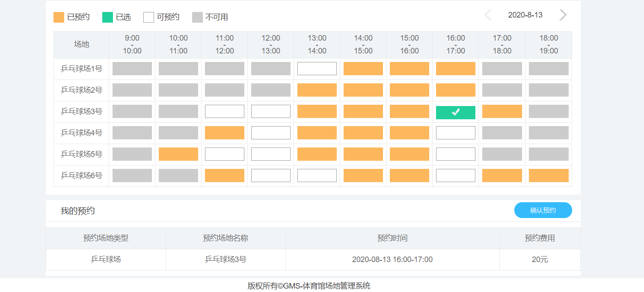
Task: Click the gray 不可用 legend swatch
Action: [197, 17]
